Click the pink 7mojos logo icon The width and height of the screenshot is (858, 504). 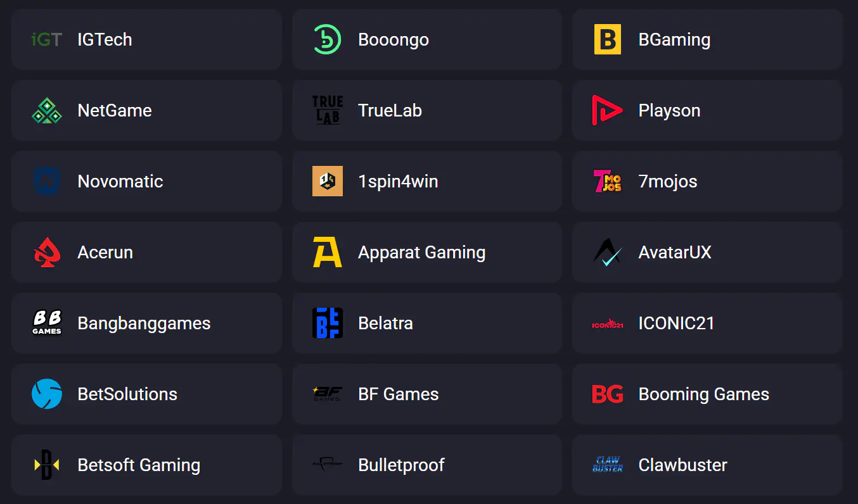(607, 182)
